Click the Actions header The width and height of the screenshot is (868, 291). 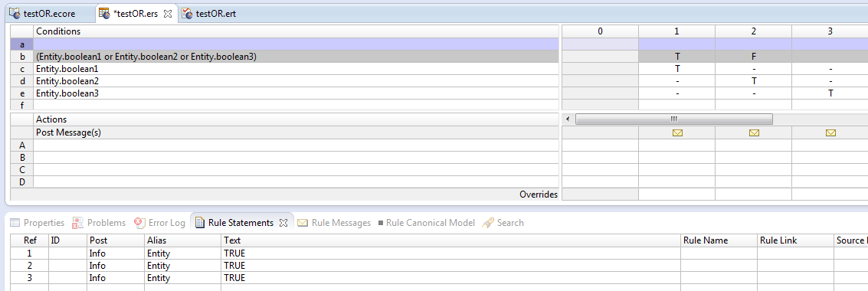point(296,119)
